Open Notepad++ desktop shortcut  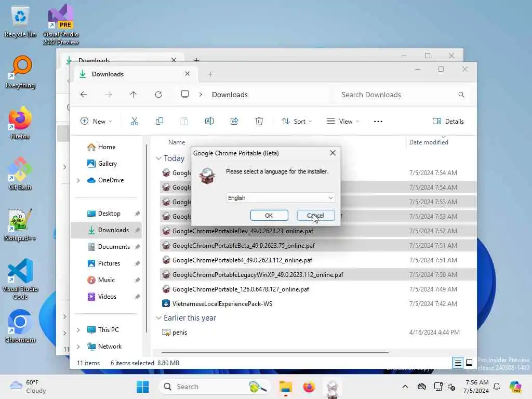(20, 224)
